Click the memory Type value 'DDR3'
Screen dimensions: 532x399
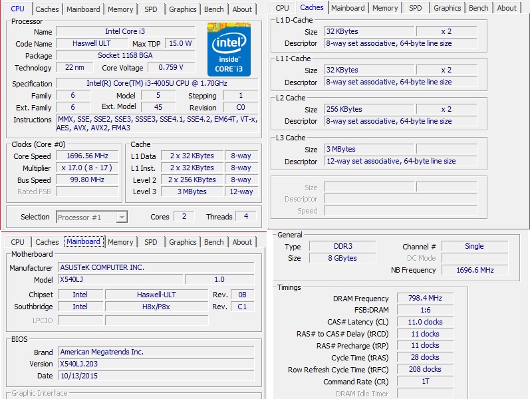click(342, 246)
